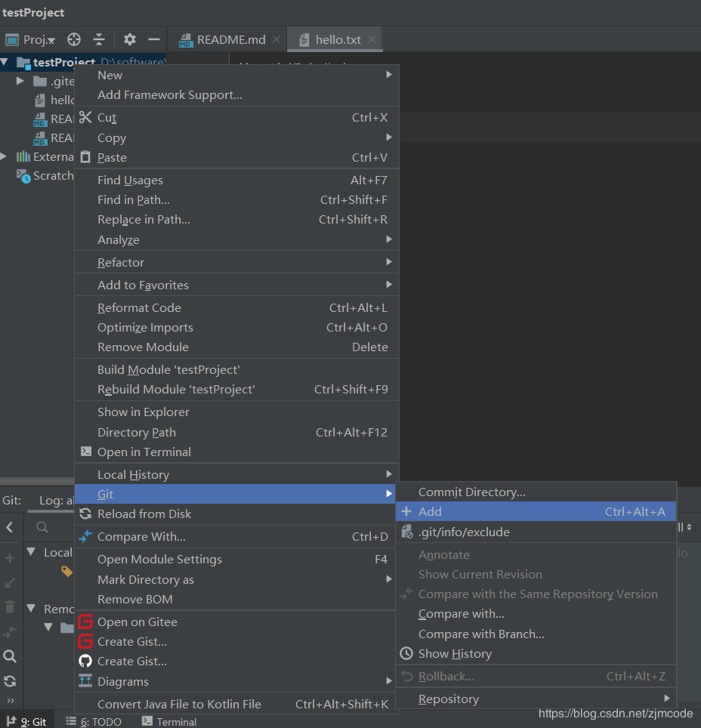Click Open on Gitee menu entry
The height and width of the screenshot is (728, 701).
[137, 622]
